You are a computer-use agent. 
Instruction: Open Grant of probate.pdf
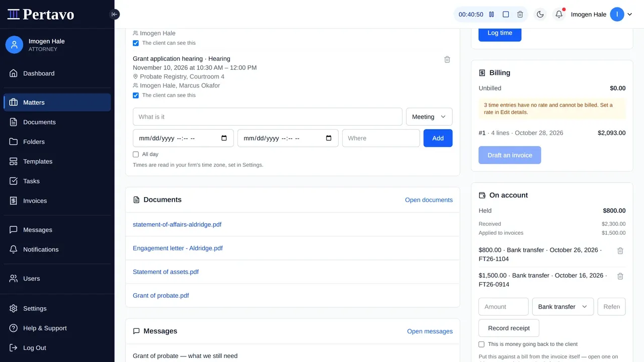(x=161, y=296)
